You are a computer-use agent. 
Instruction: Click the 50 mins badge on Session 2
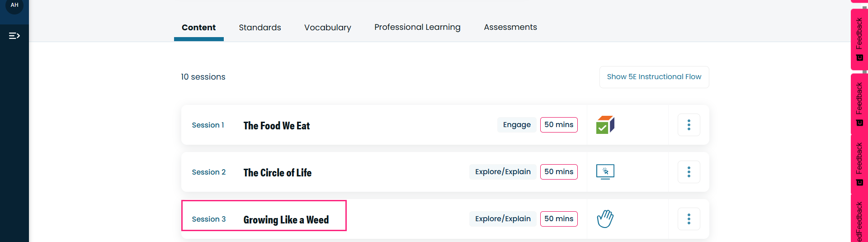pyautogui.click(x=559, y=172)
